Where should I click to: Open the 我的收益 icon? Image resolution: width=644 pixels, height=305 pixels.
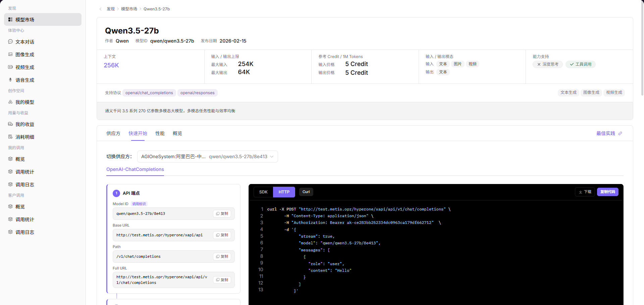pos(10,124)
